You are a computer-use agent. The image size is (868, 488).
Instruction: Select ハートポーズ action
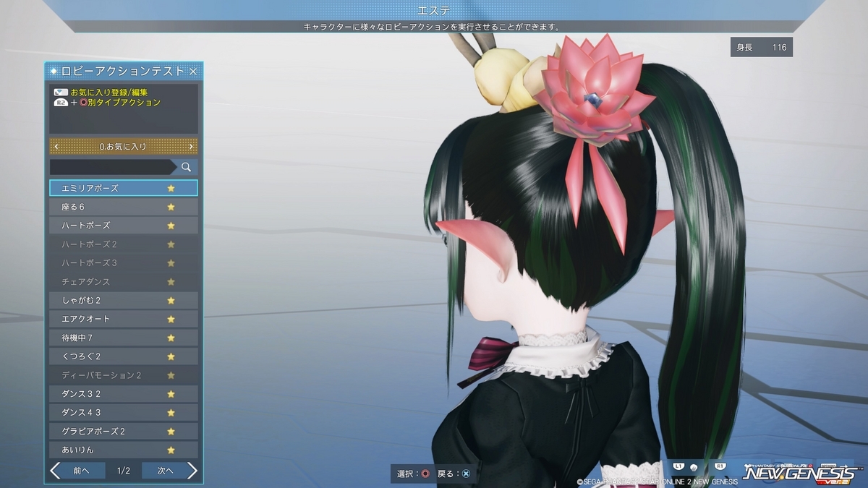click(x=124, y=226)
